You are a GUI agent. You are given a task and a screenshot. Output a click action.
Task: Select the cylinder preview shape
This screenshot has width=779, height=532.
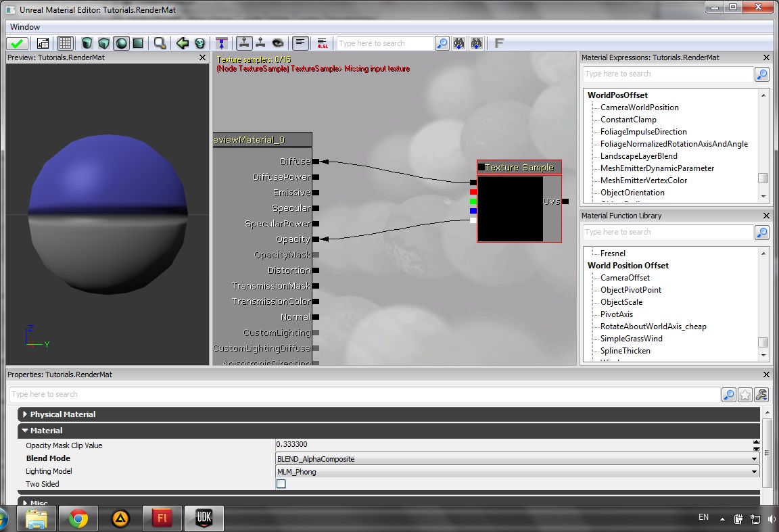click(x=87, y=43)
